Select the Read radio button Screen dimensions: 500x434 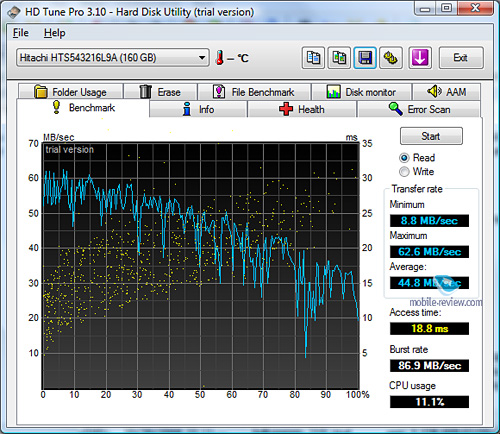404,158
